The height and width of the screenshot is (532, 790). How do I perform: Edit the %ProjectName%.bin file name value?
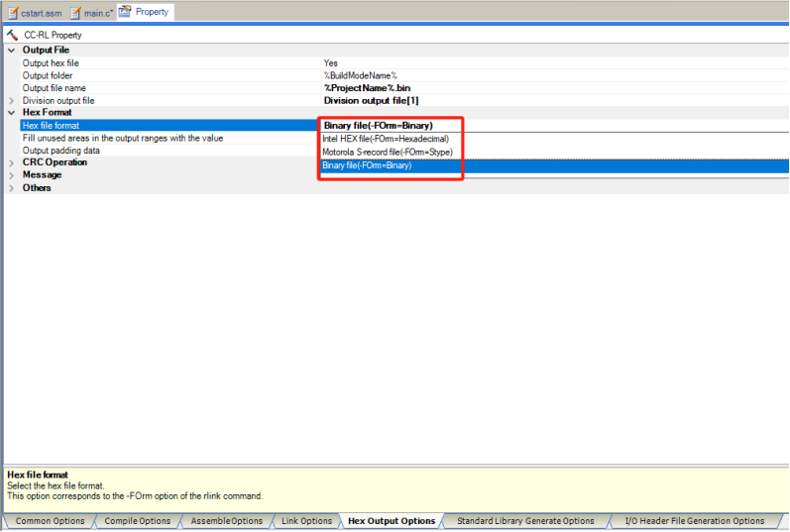click(367, 88)
